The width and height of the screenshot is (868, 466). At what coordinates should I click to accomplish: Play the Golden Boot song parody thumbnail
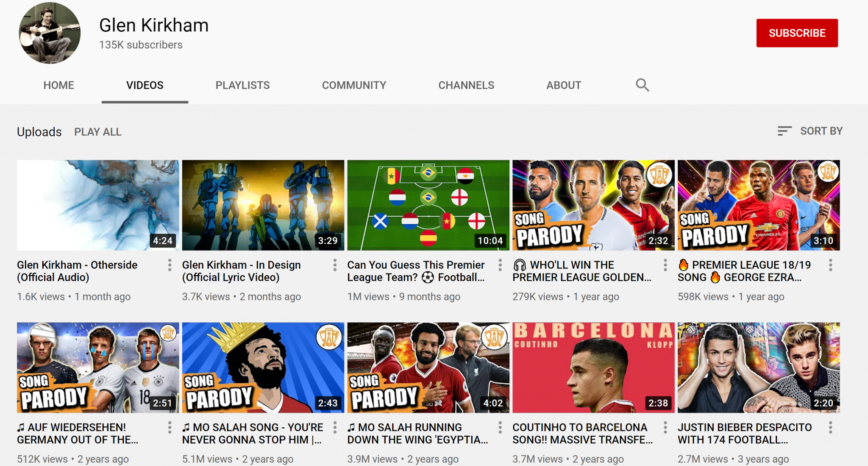coord(593,205)
